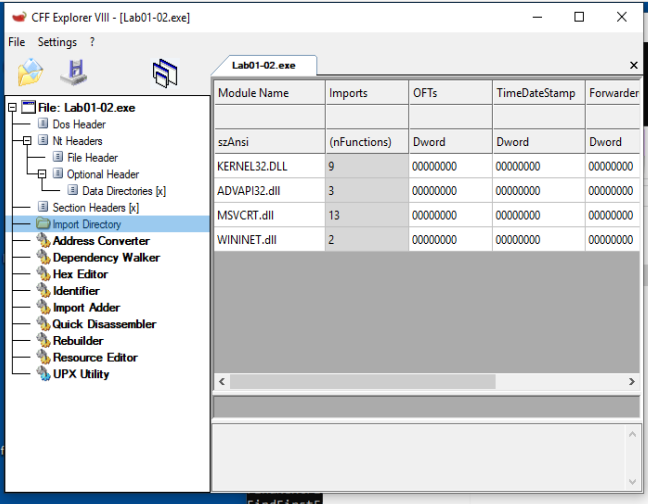The image size is (648, 504).
Task: Select the Lab01-02.exe document tab
Action: pos(264,65)
